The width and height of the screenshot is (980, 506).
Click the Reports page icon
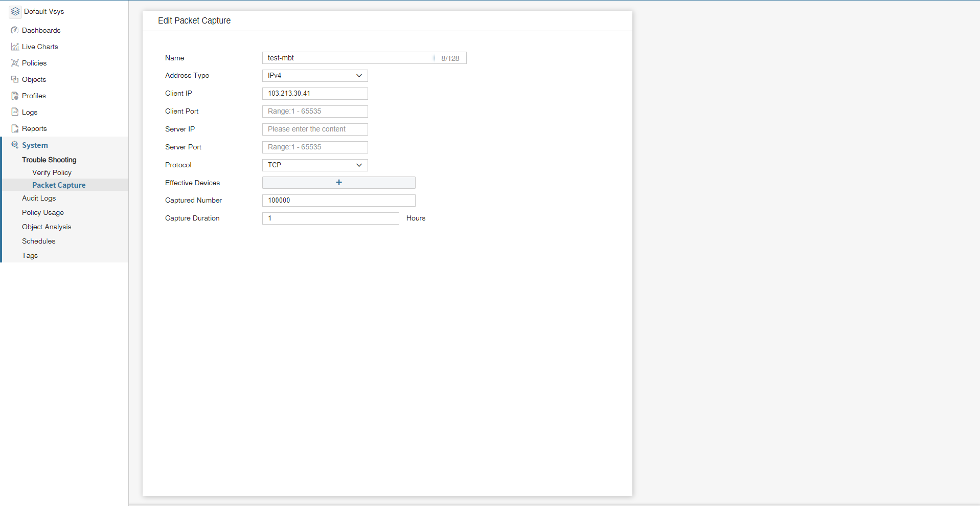point(15,128)
